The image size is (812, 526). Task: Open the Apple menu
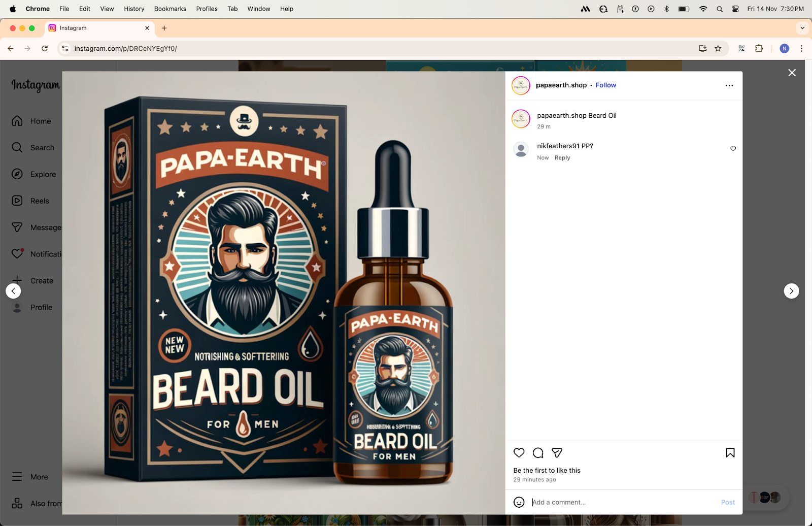(x=13, y=9)
